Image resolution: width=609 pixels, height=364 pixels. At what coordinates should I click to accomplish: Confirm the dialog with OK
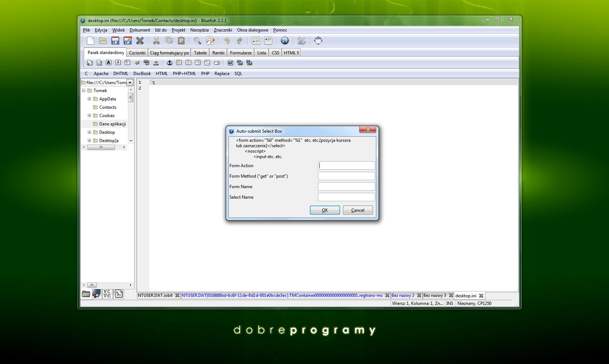pos(325,210)
